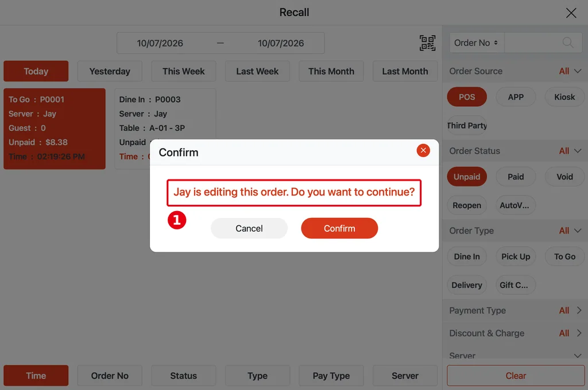
Task: Expand the Discount & Charge section arrow
Action: coord(579,333)
